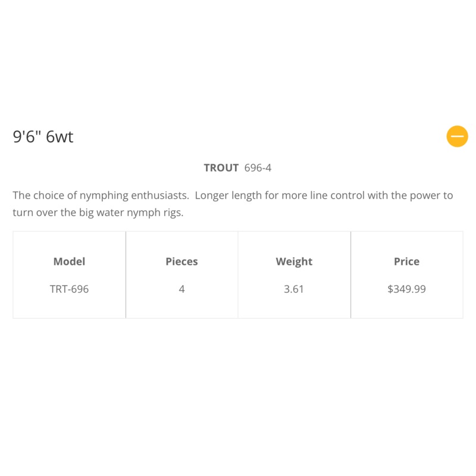Click the Model column header
Screen dimensions: 476x476
[69, 261]
